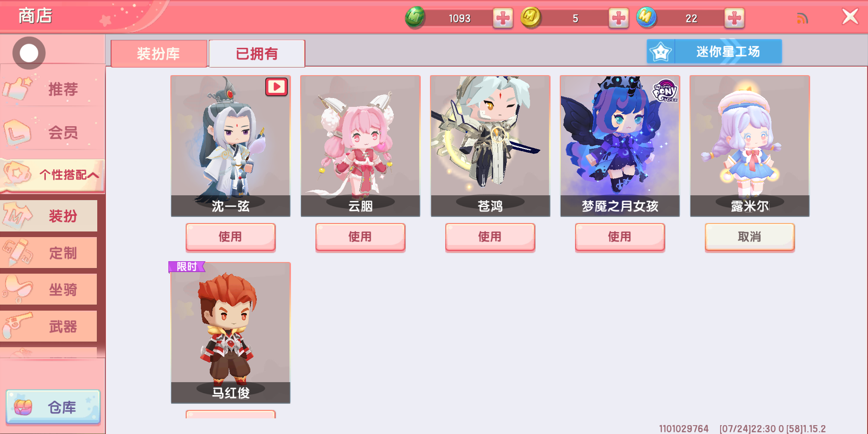The height and width of the screenshot is (434, 868).
Task: Cancel the equipped 露米尔 skin
Action: (x=749, y=237)
